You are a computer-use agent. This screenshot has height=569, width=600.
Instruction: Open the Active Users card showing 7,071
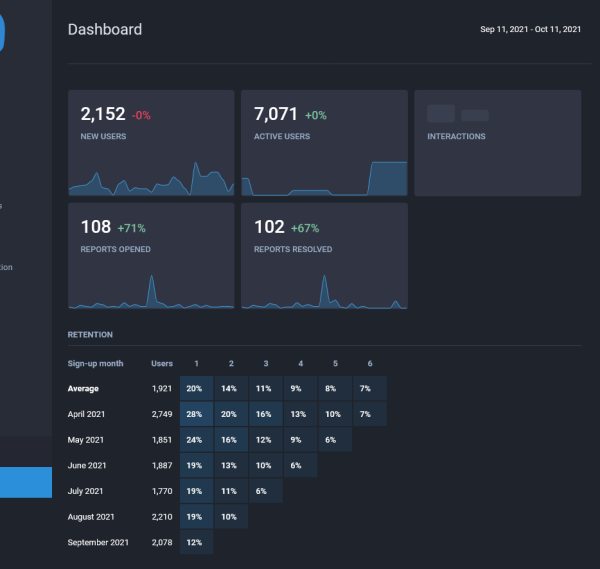[x=324, y=143]
